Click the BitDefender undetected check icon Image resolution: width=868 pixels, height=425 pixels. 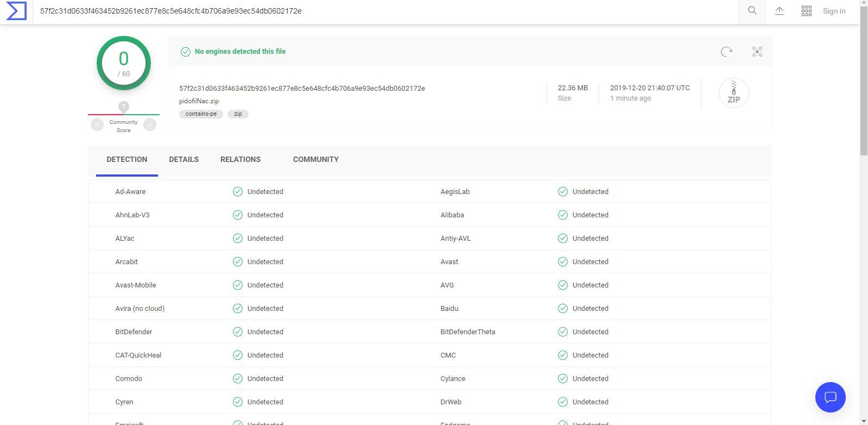click(237, 332)
